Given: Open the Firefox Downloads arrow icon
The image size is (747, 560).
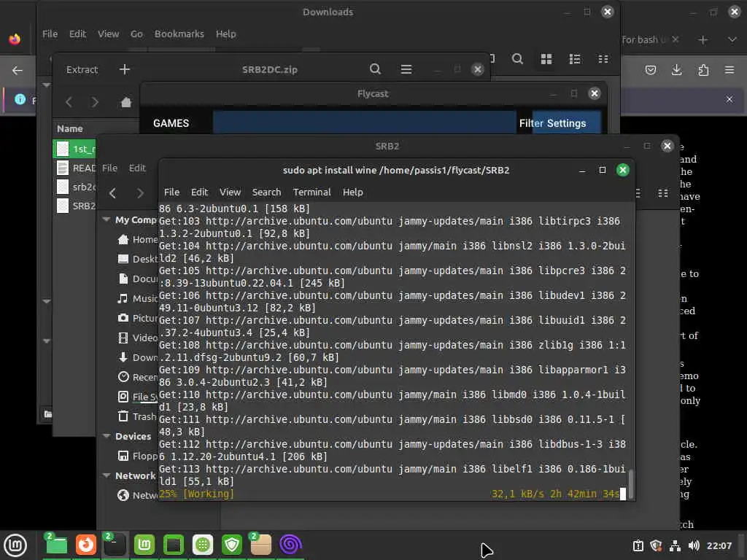Looking at the screenshot, I should click(676, 70).
